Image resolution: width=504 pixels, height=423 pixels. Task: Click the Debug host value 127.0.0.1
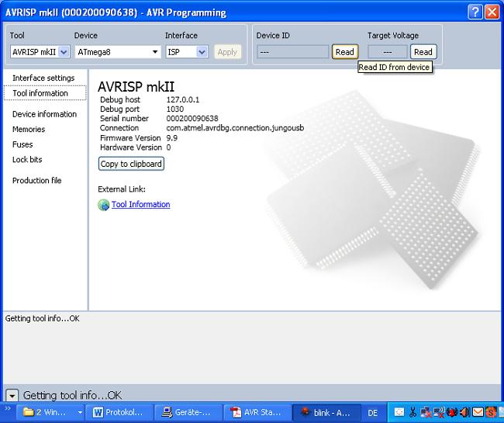coord(183,99)
